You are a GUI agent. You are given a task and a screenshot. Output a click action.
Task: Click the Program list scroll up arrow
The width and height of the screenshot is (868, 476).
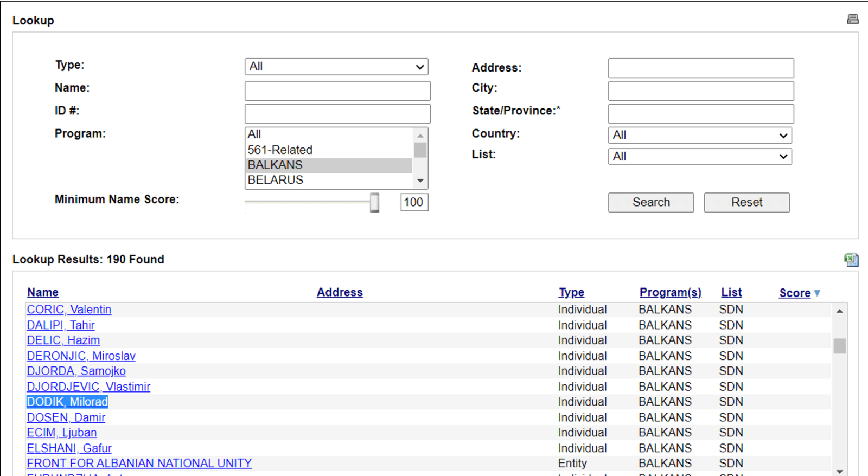[x=420, y=135]
